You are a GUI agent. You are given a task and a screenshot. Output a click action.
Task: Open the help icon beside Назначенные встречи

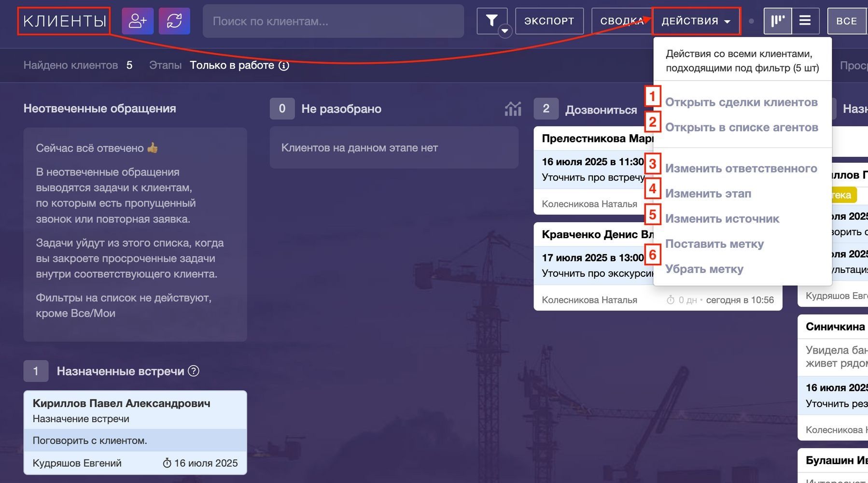[x=194, y=371]
